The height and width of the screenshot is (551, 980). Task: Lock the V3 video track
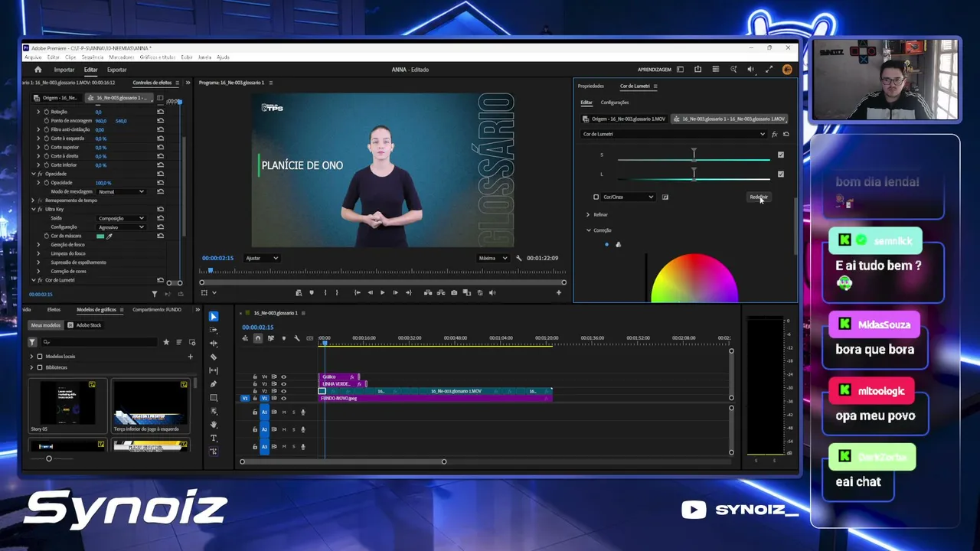click(255, 384)
